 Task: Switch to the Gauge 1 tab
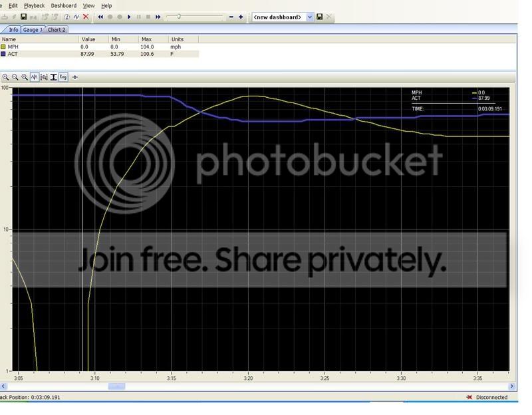pos(32,29)
